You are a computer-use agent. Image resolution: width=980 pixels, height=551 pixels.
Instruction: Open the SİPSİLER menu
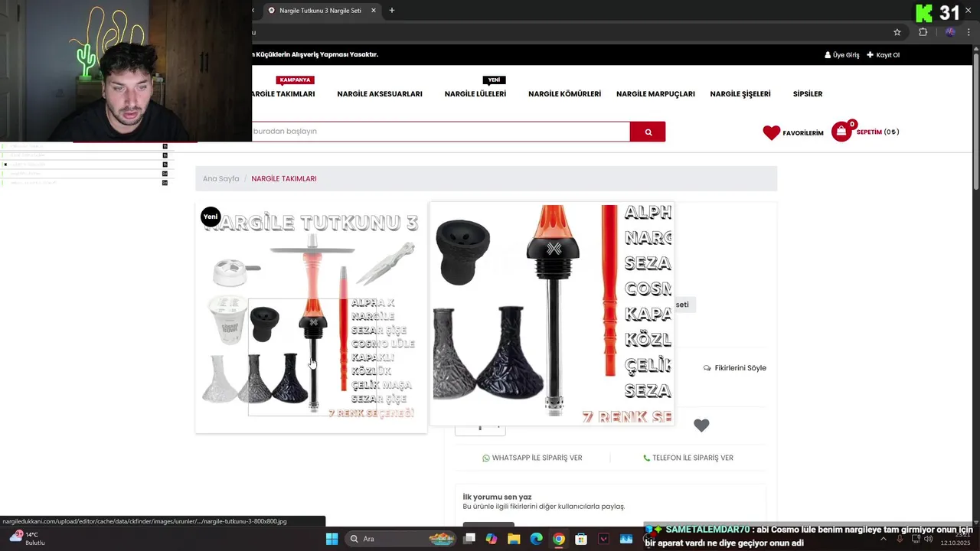coord(808,94)
